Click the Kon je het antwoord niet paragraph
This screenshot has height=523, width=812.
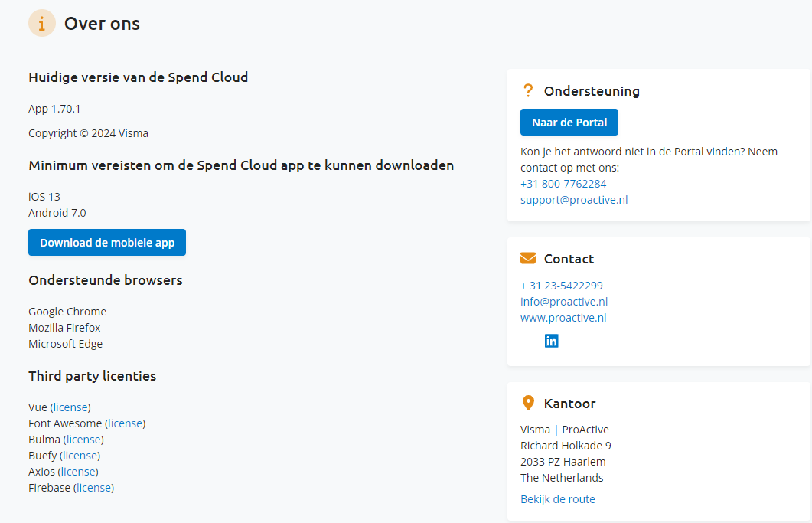point(649,159)
